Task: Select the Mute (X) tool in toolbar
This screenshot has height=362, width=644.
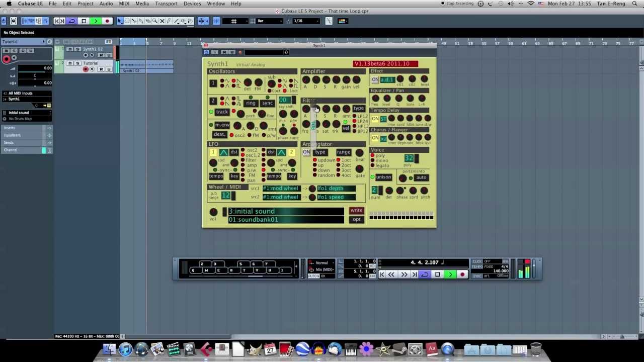Action: 162,21
